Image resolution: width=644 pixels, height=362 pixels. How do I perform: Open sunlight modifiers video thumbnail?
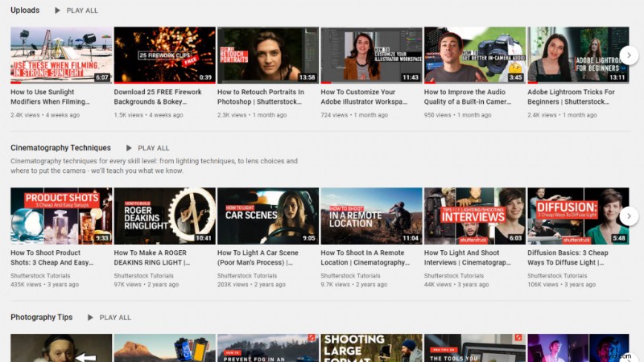(x=61, y=55)
